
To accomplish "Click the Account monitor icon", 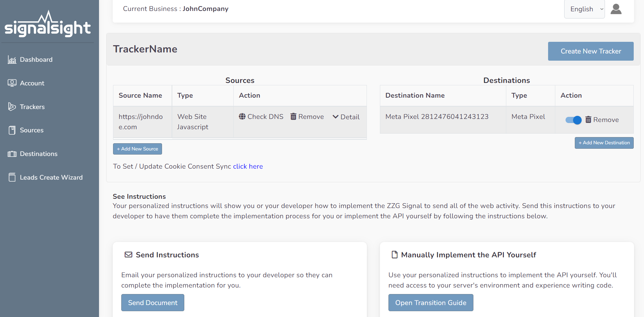I will (12, 83).
